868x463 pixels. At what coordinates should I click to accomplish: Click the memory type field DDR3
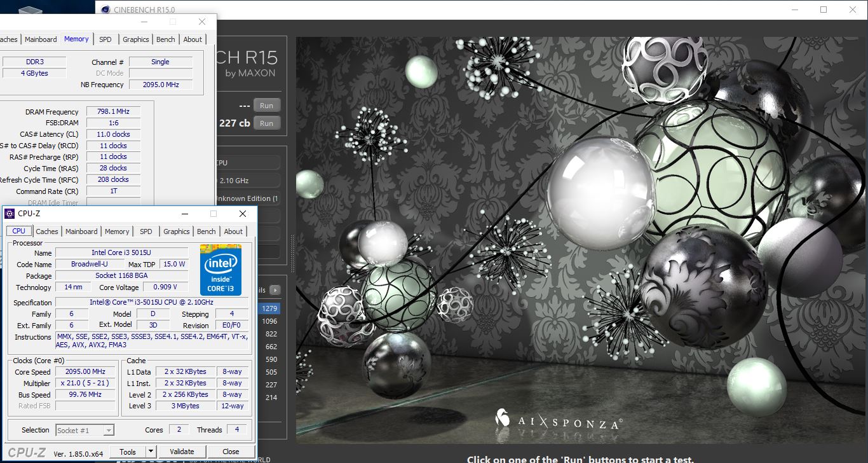(x=34, y=62)
